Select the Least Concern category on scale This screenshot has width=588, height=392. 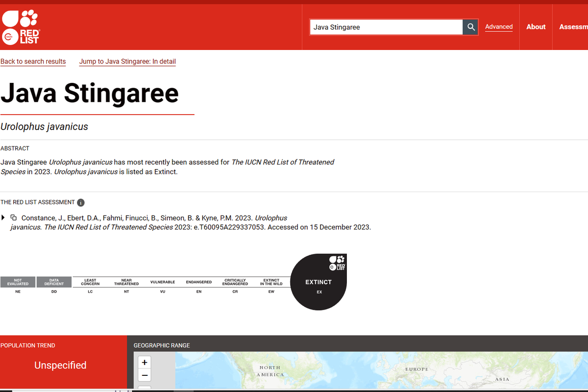click(90, 286)
